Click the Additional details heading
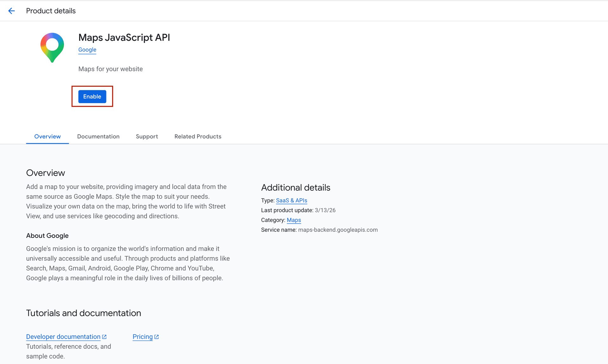The image size is (608, 364). pos(295,187)
